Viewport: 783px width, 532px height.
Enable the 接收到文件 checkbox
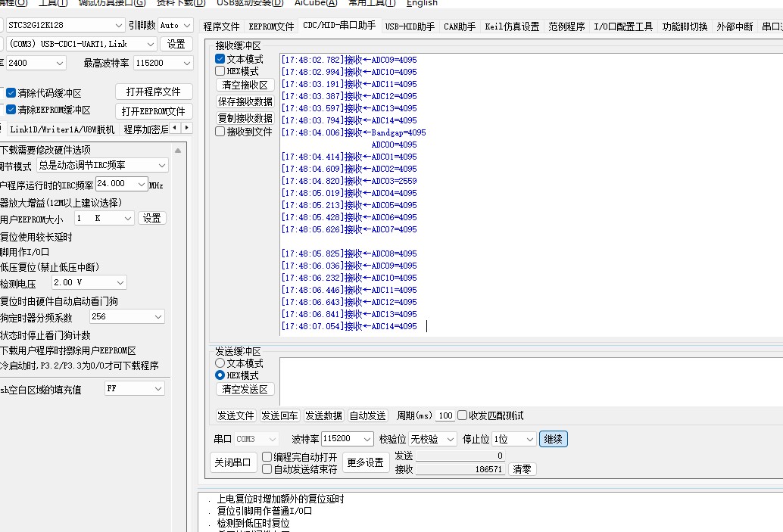point(220,132)
